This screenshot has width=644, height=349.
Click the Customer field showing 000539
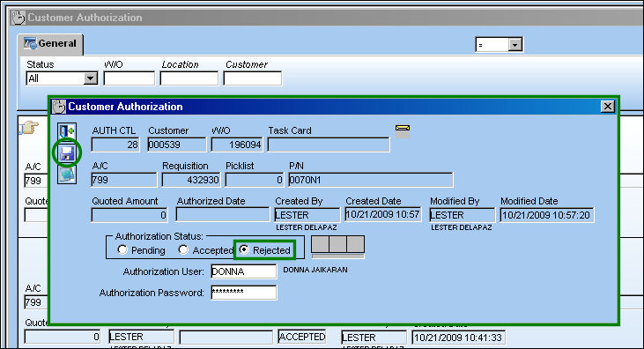click(176, 145)
